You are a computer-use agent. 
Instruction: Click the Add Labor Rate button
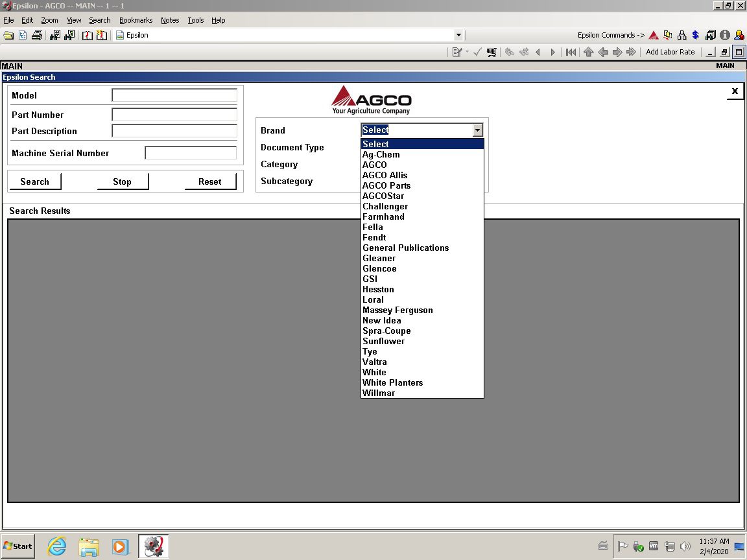[x=670, y=52]
